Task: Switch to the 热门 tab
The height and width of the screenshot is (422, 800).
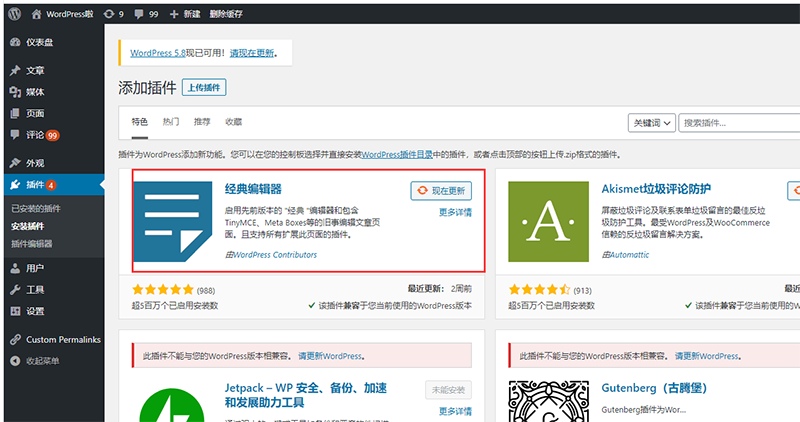Action: click(171, 122)
